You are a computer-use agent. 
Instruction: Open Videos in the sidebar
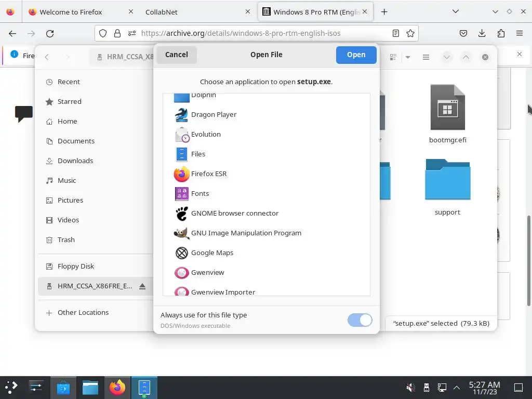(x=96, y=220)
